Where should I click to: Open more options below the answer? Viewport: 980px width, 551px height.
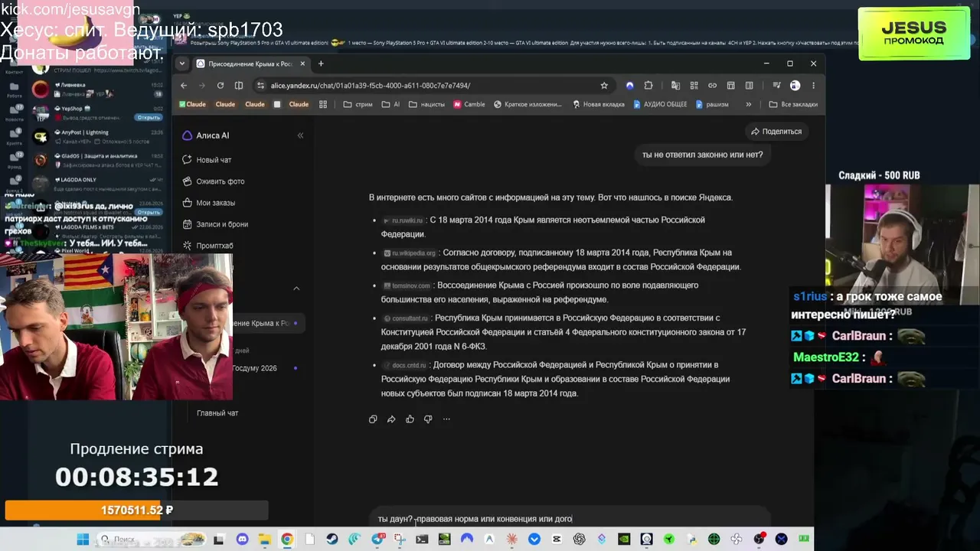pos(446,419)
